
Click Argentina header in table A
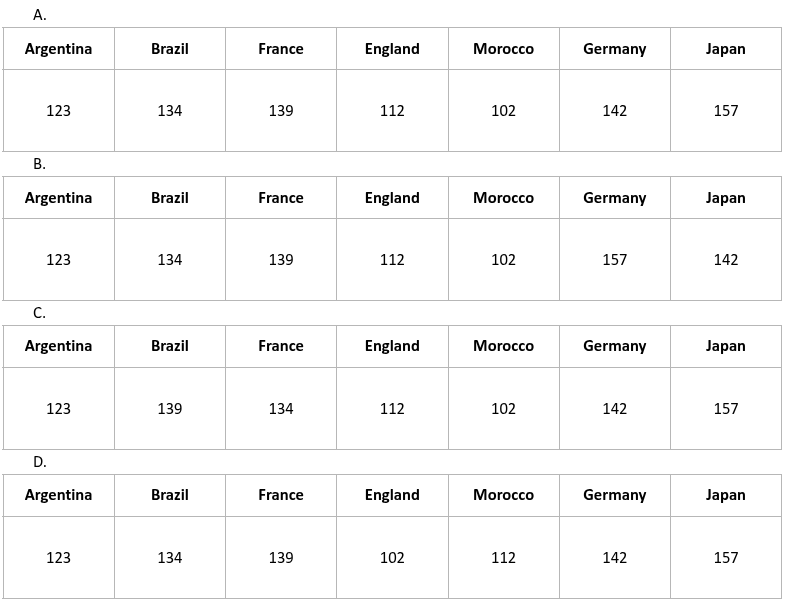pos(58,49)
